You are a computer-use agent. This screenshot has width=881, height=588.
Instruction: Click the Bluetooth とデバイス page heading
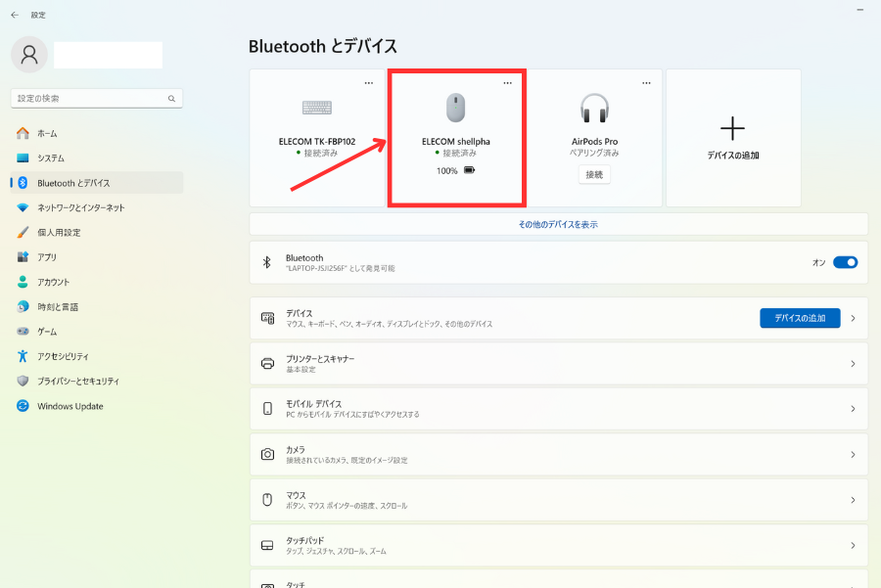click(323, 46)
